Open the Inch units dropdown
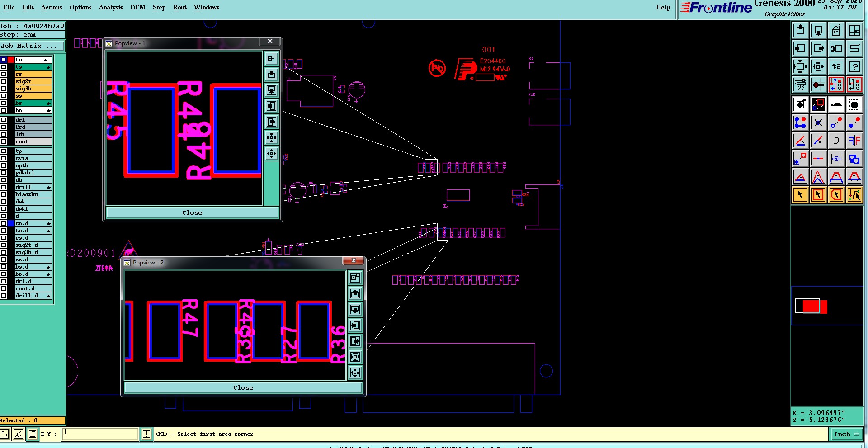The width and height of the screenshot is (868, 448). pos(846,434)
